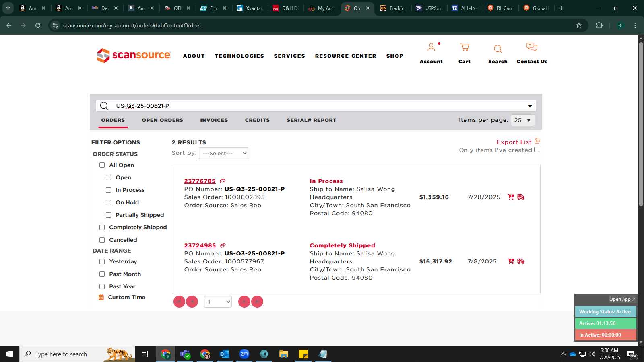Screen dimensions: 644x362
Task: Click the share arrow next to order 23776785
Action: point(223,181)
